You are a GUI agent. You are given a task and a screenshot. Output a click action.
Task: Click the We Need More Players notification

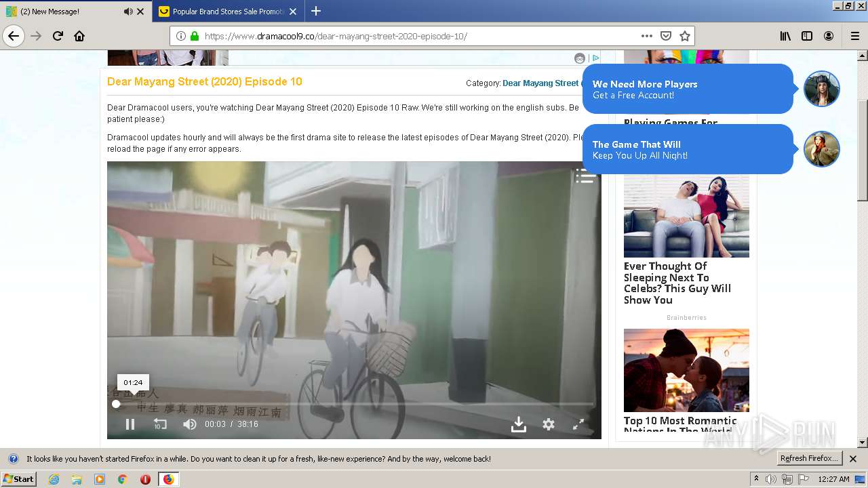click(x=687, y=89)
